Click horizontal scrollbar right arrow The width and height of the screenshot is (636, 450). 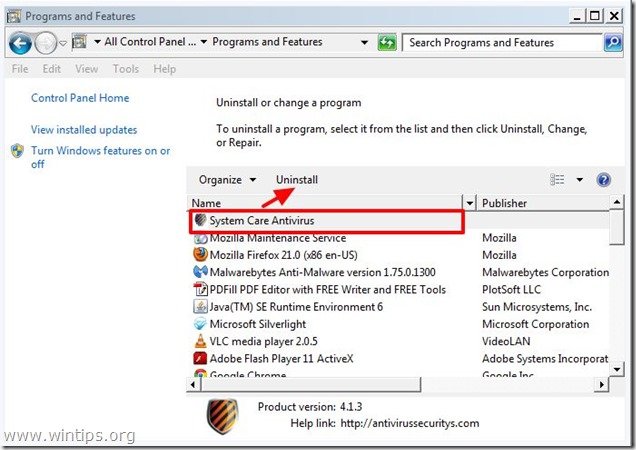(x=602, y=384)
